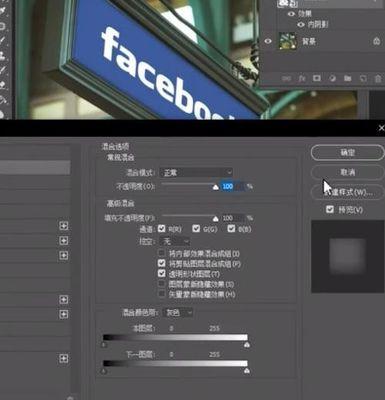Open the new adjustment layer icon

coord(332,79)
